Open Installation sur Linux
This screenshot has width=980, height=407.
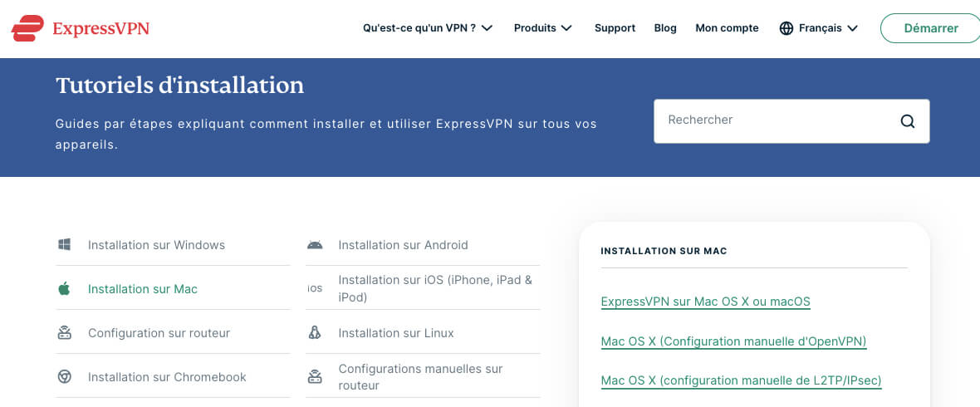click(x=396, y=333)
